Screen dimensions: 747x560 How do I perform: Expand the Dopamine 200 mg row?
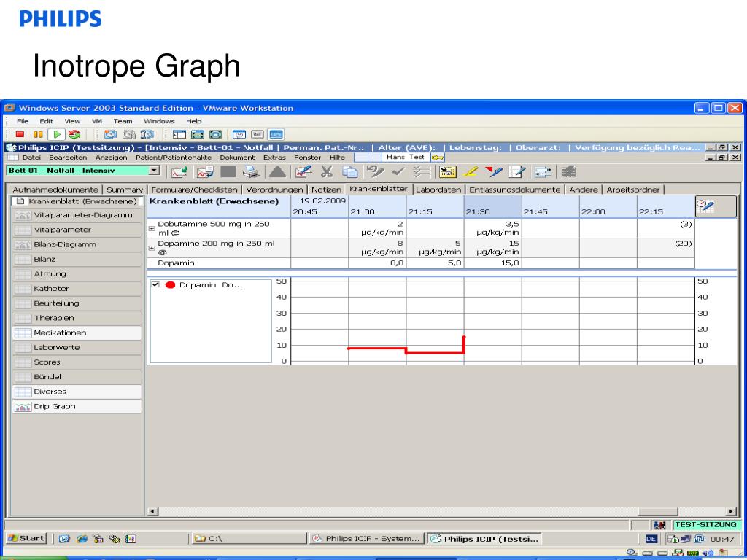coord(152,248)
